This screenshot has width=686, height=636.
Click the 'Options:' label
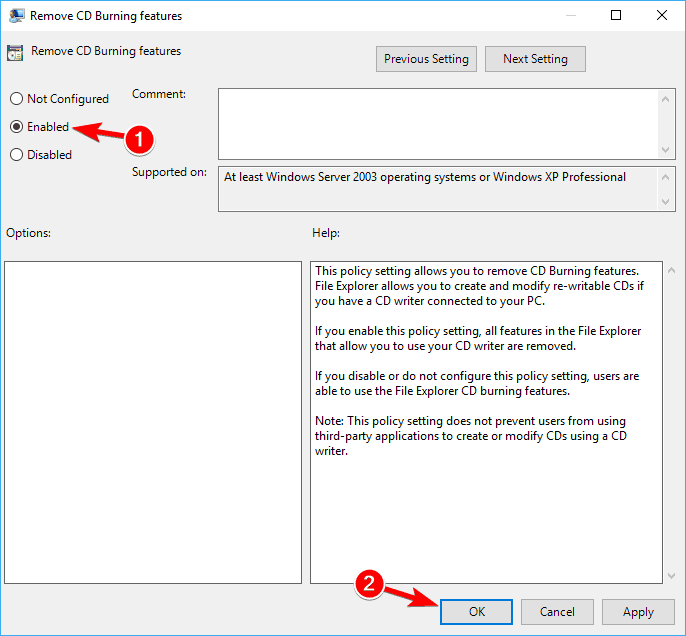(28, 233)
